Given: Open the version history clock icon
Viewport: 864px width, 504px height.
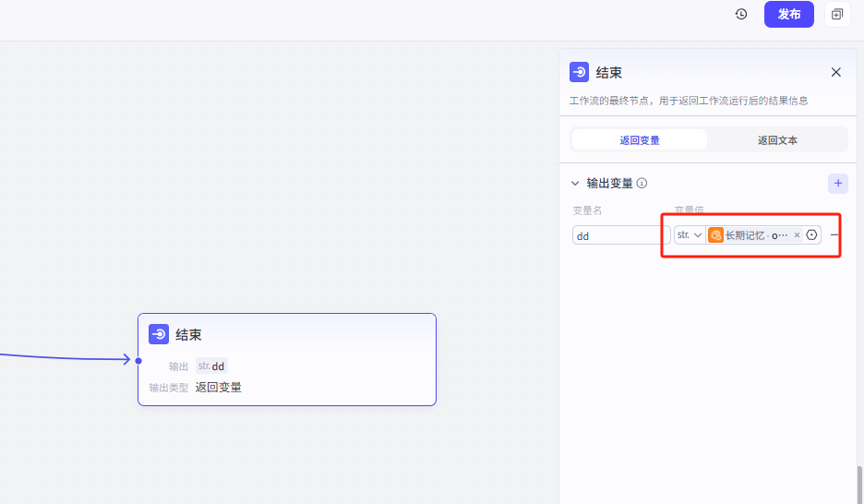Looking at the screenshot, I should 740,15.
